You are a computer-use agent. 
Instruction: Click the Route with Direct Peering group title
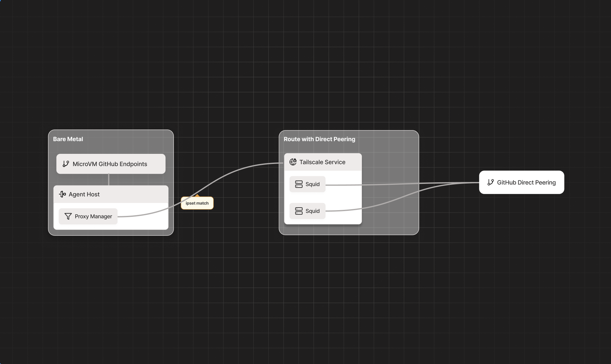[x=319, y=139]
